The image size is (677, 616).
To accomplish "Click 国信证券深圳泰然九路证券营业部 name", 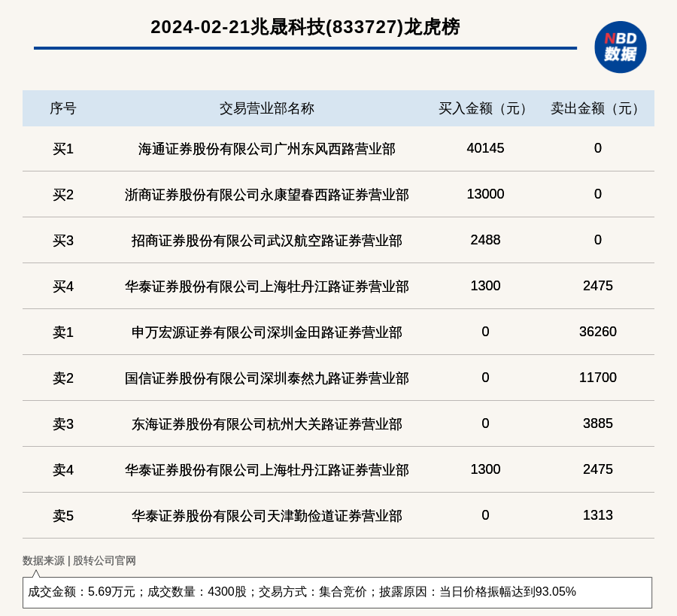I will (x=266, y=378).
